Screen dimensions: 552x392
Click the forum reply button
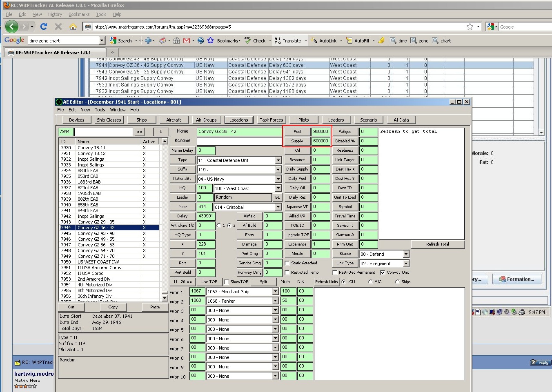(540, 362)
